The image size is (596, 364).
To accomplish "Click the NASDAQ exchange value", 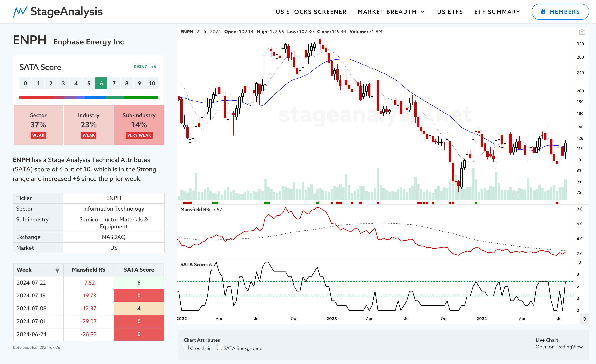I will pyautogui.click(x=114, y=237).
